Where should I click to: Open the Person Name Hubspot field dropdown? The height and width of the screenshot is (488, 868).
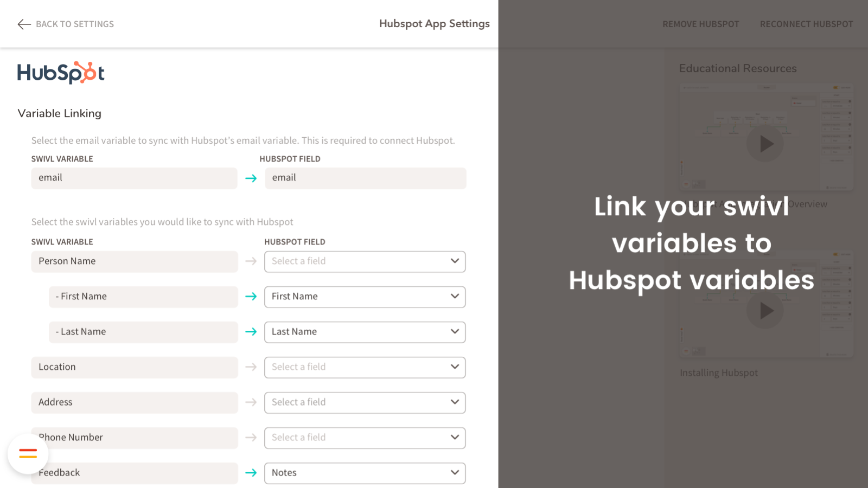pos(365,261)
